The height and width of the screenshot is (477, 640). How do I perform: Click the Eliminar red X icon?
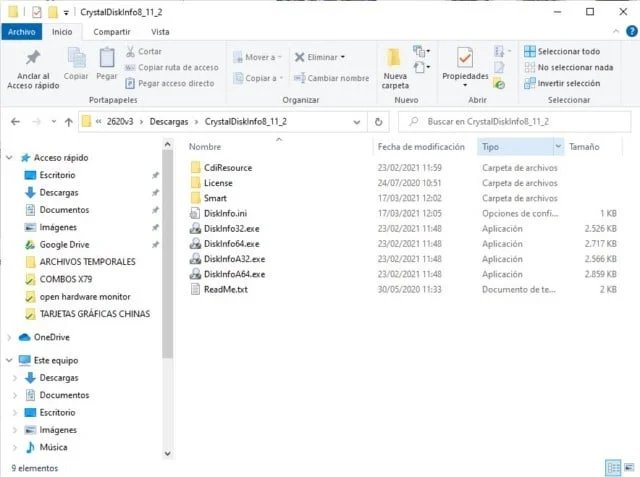point(300,57)
